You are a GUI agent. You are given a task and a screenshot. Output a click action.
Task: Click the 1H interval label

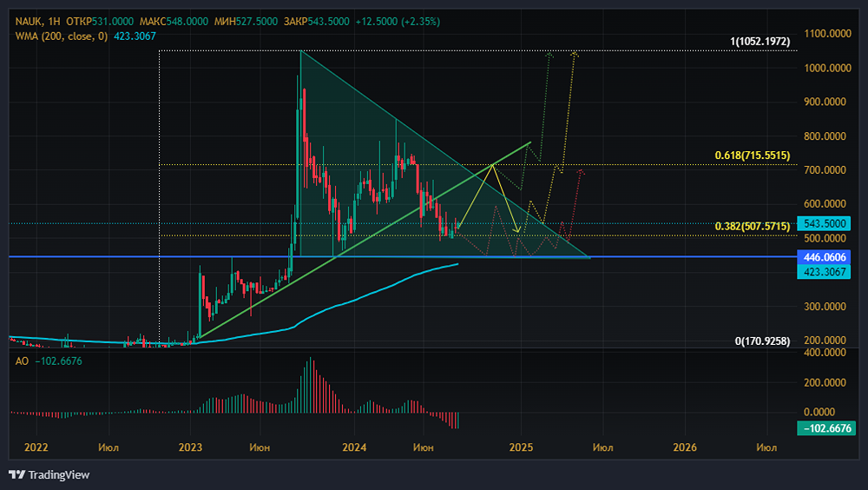54,22
